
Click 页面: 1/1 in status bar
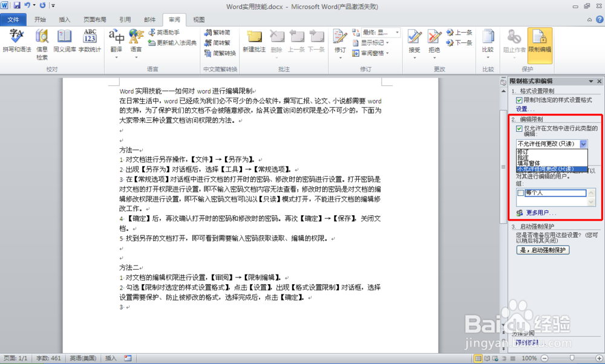coord(16,358)
